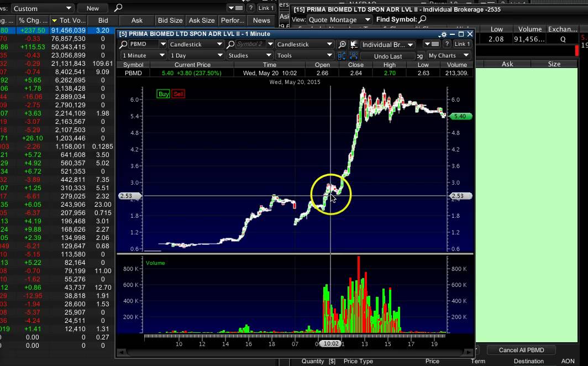Open the 1 Day range dropdown

tap(196, 55)
